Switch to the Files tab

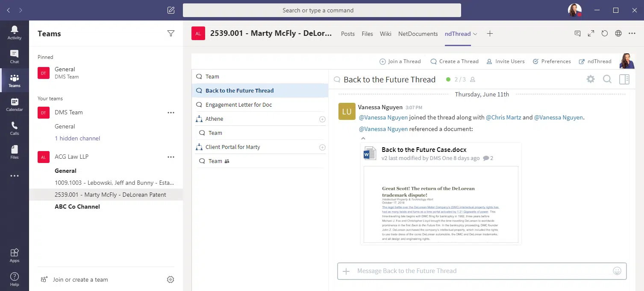click(x=367, y=34)
